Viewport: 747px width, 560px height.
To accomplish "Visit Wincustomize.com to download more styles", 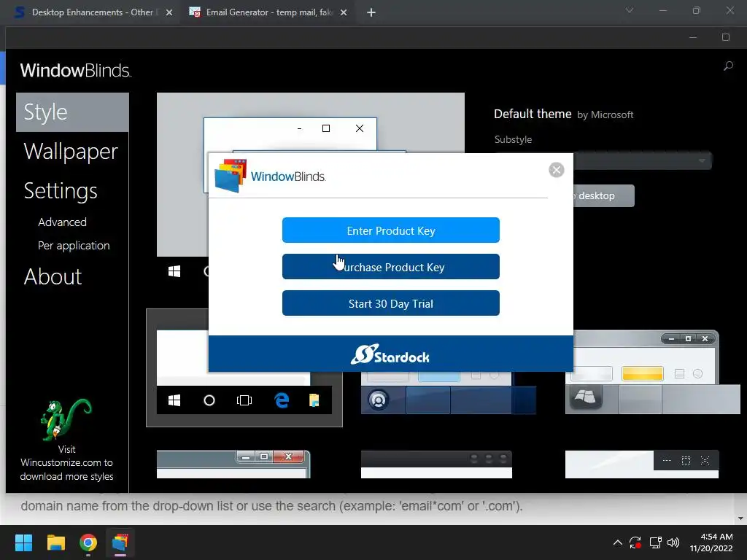I will point(66,463).
